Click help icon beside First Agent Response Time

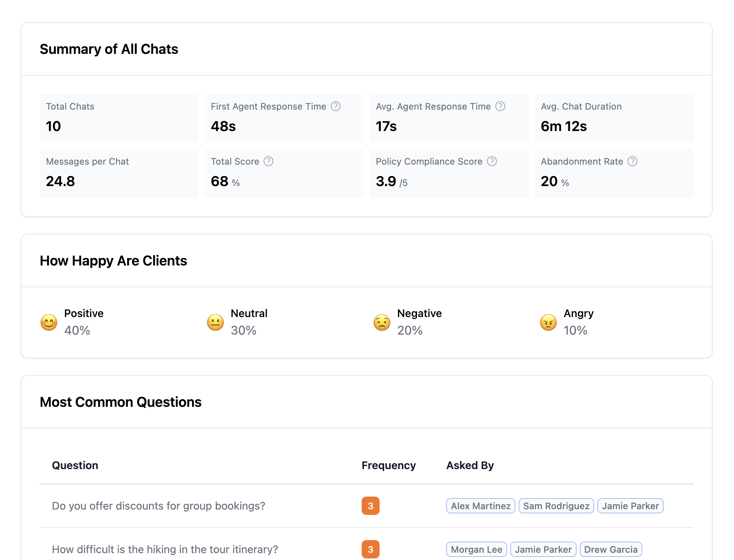pos(335,106)
